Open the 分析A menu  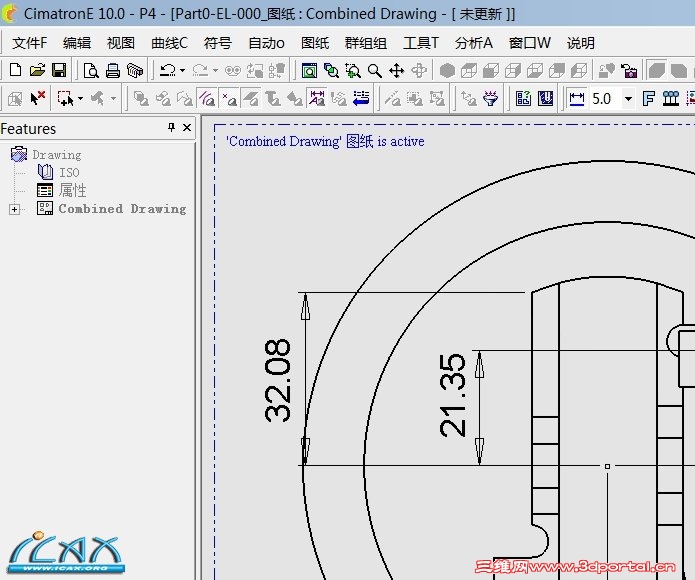pyautogui.click(x=473, y=43)
